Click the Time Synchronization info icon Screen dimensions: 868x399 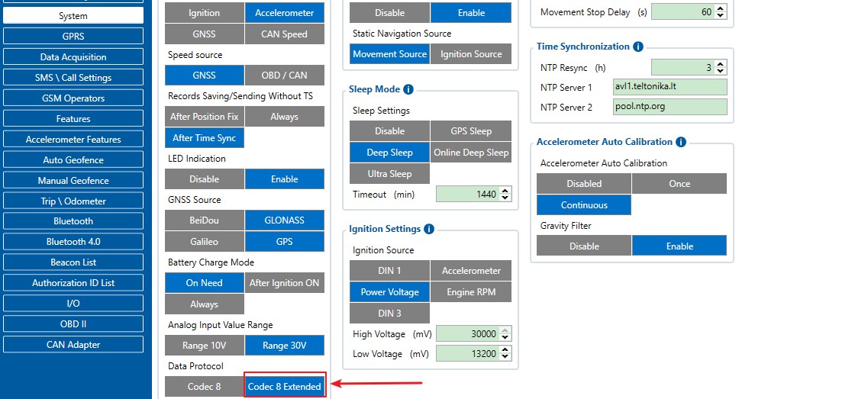[638, 47]
